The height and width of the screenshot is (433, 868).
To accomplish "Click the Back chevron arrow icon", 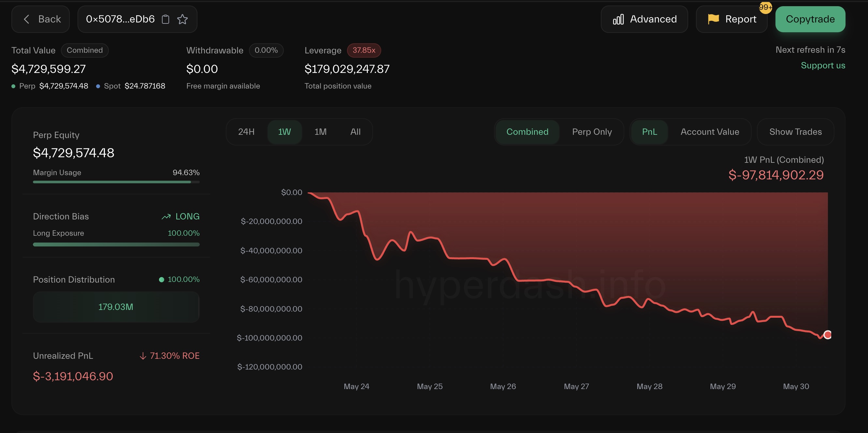I will [27, 19].
